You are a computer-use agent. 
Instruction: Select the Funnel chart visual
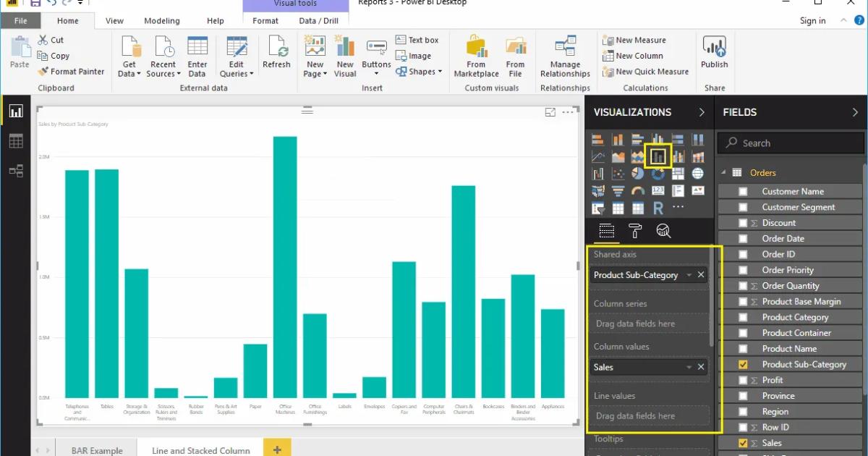617,190
